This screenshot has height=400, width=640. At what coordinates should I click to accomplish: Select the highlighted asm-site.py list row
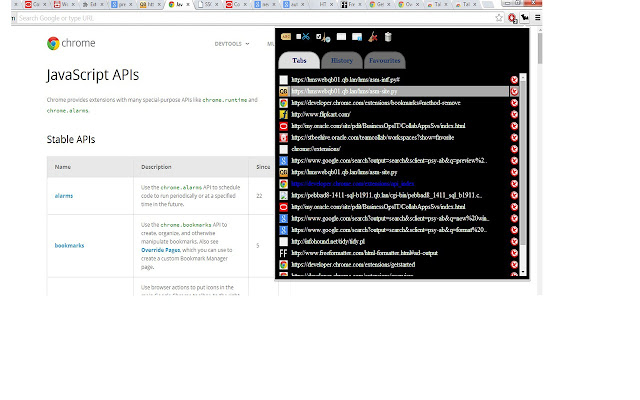(x=393, y=91)
